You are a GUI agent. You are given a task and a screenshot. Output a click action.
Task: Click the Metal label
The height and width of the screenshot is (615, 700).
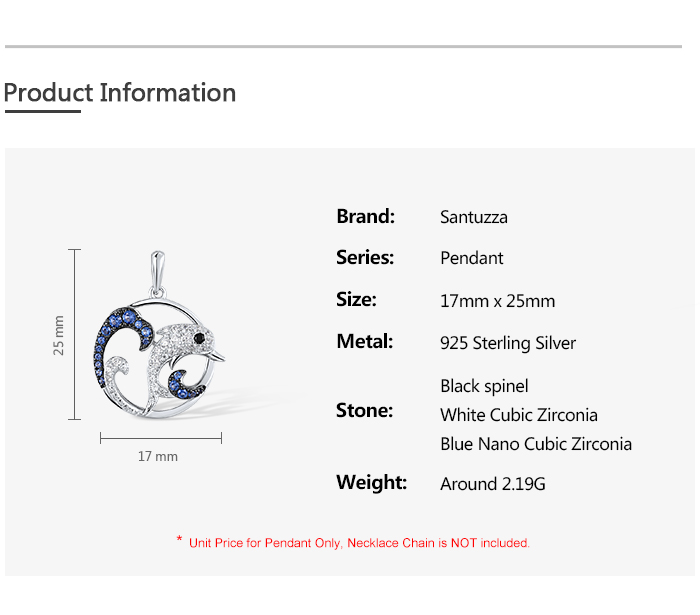[365, 341]
